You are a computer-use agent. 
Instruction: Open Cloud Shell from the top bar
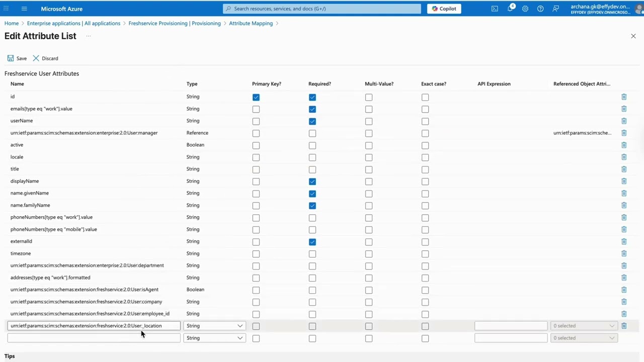coord(495,9)
